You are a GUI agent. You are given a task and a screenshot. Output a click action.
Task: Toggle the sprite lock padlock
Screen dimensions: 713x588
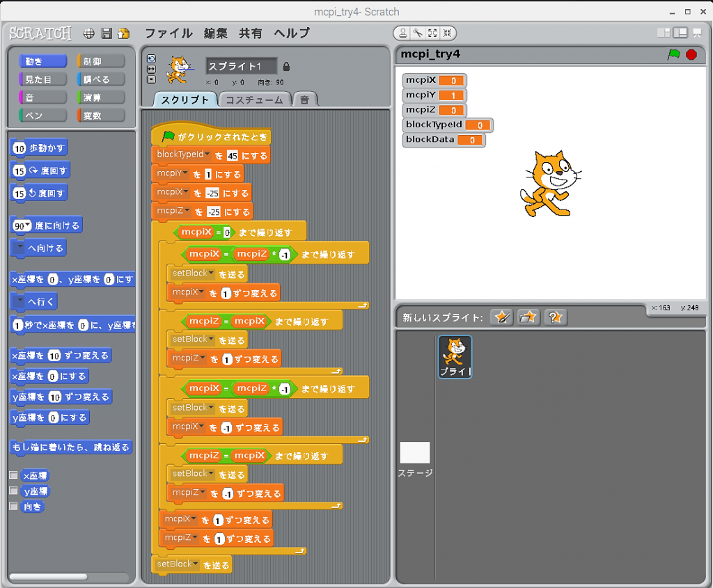point(286,67)
